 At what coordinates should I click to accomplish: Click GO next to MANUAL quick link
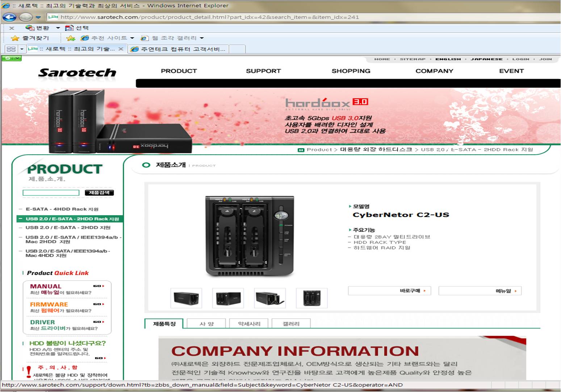[x=99, y=286]
